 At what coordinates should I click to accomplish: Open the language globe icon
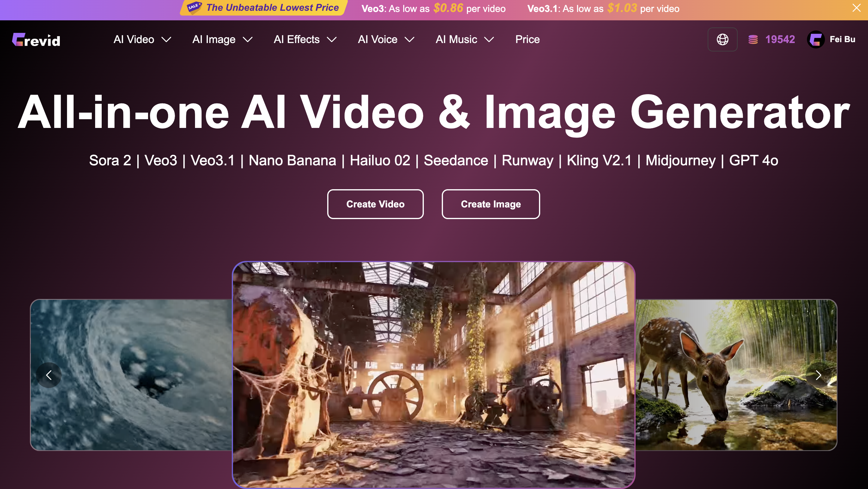click(722, 39)
